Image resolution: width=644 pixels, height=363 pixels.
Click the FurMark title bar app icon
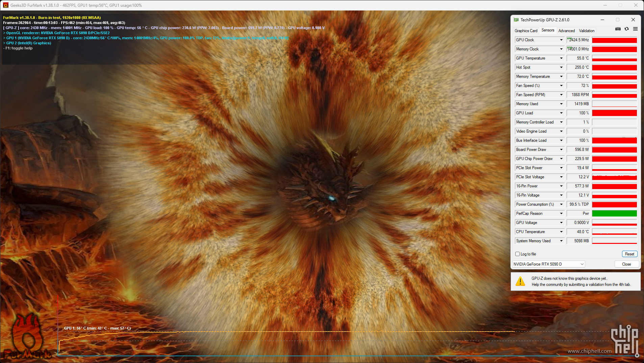click(5, 5)
